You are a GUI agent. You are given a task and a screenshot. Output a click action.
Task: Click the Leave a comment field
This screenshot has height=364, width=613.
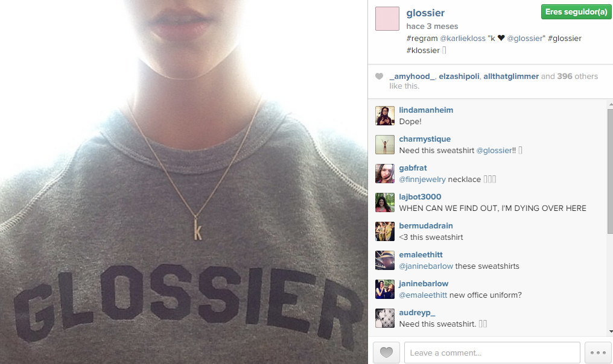[492, 353]
